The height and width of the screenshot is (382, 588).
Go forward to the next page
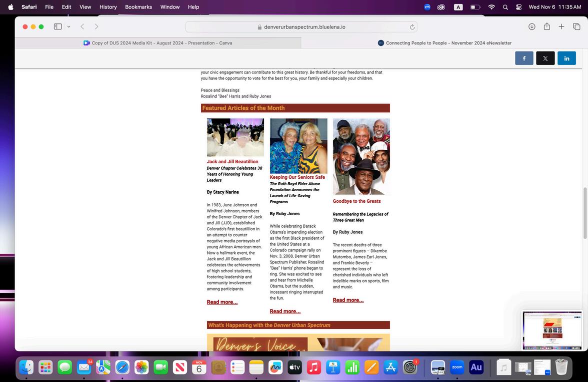click(x=96, y=26)
